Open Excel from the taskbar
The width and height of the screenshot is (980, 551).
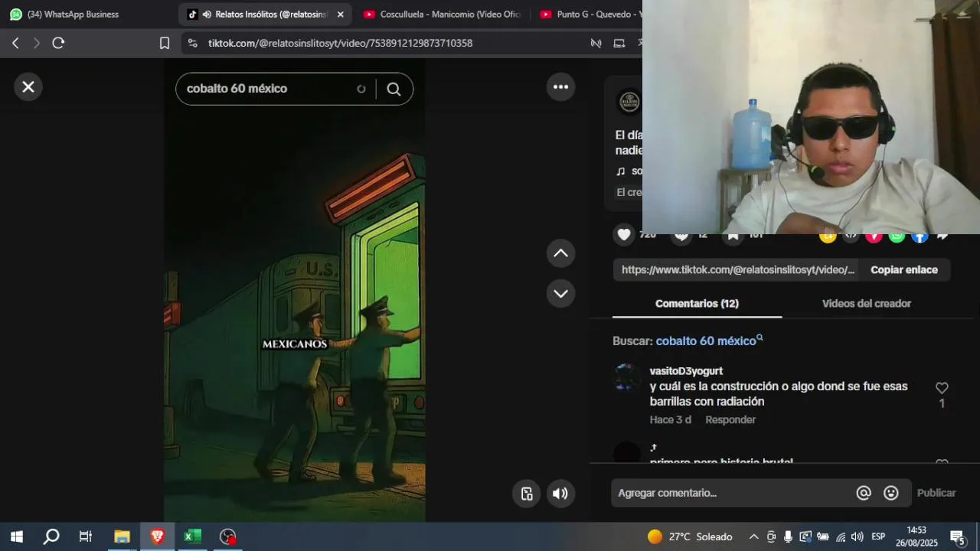pos(192,536)
